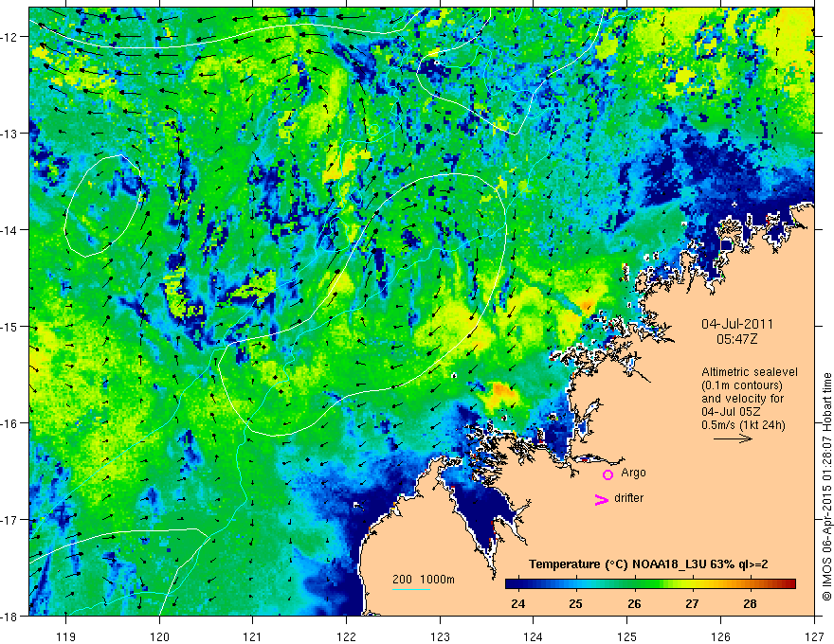Click longitude axis label 127
Image resolution: width=834 pixels, height=644 pixels.
(x=814, y=636)
